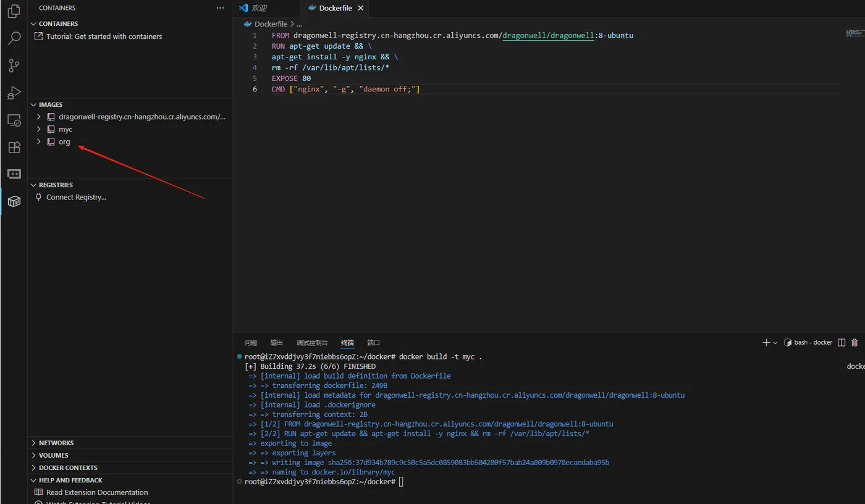Expand the myc image node
Viewport: 865px width, 504px height.
click(x=38, y=129)
